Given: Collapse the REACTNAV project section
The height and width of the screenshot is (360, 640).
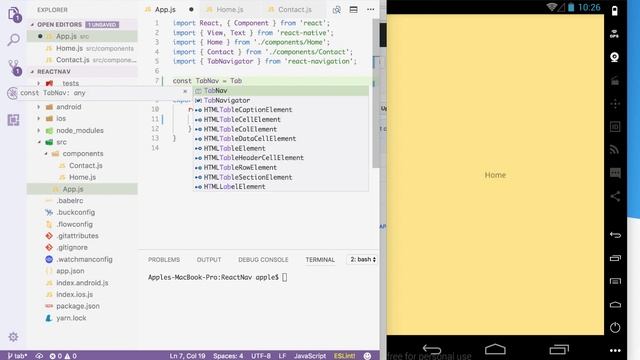Looking at the screenshot, I should coord(32,71).
